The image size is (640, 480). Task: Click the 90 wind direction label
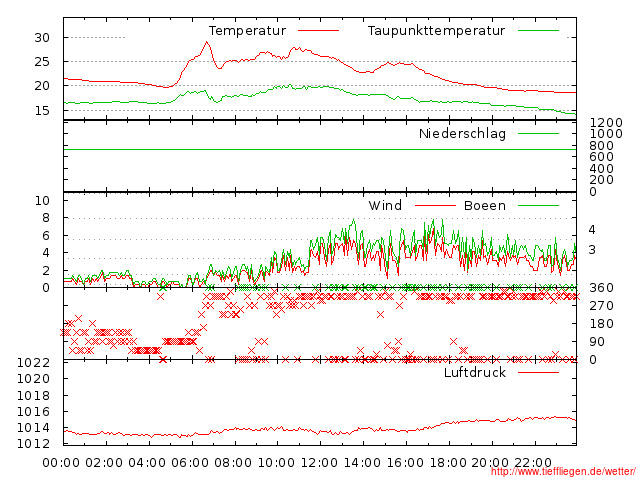pyautogui.click(x=597, y=342)
